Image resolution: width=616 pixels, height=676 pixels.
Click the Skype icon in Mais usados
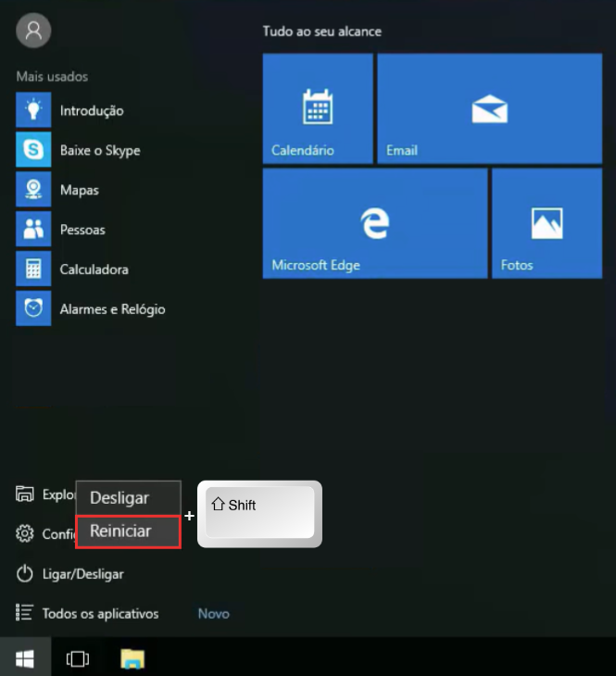(33, 150)
